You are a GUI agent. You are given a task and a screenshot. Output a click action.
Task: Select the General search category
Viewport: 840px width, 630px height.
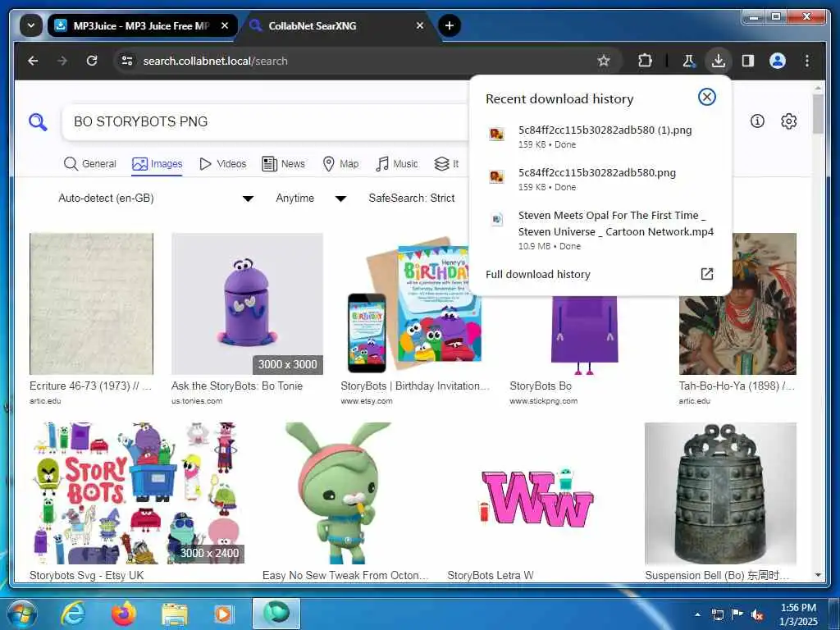pos(89,163)
